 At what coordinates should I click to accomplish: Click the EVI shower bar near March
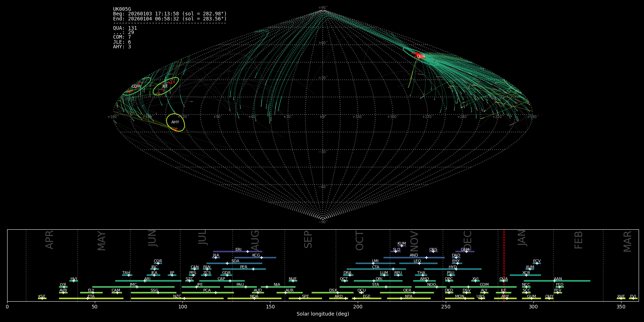pos(633,298)
